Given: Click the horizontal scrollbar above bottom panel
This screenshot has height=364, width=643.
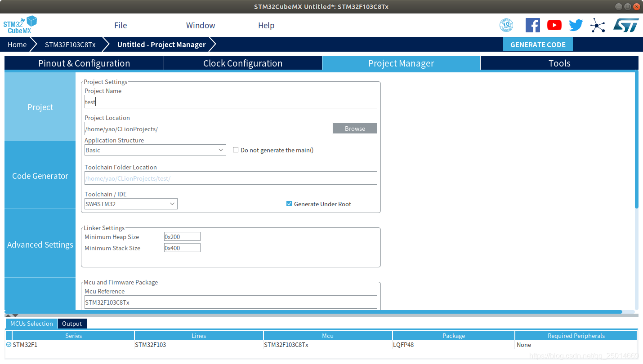Looking at the screenshot, I should point(313,311).
